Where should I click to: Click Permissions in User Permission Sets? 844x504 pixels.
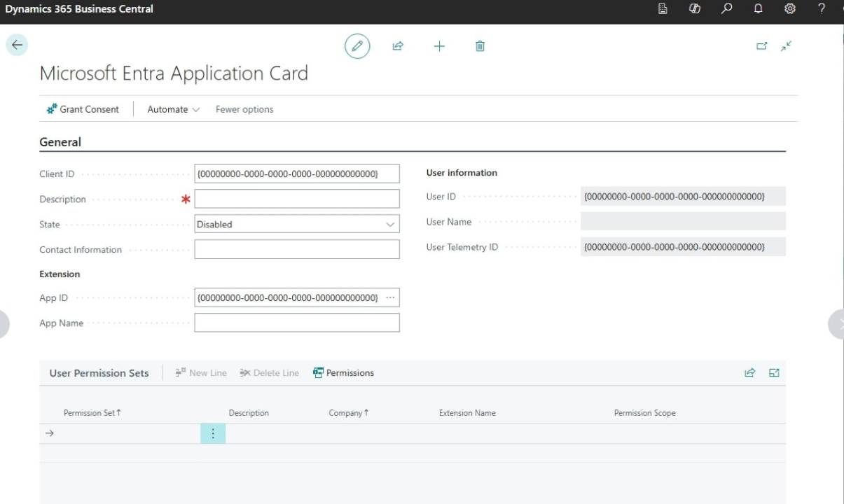click(x=343, y=373)
